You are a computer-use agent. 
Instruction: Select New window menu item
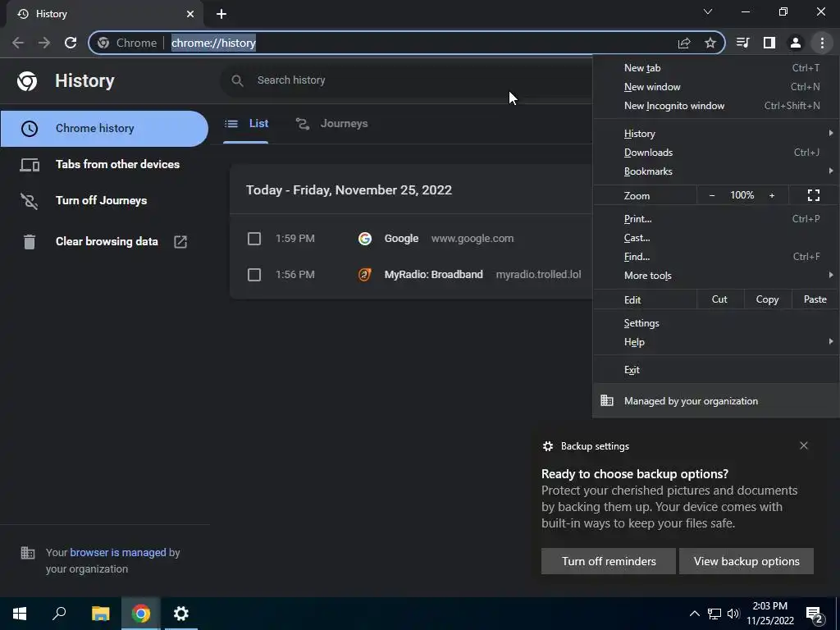coord(716,87)
